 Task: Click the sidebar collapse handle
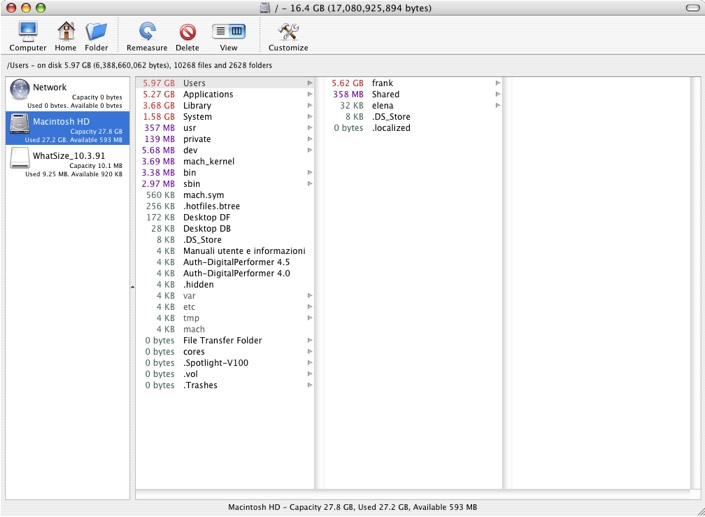coord(133,287)
